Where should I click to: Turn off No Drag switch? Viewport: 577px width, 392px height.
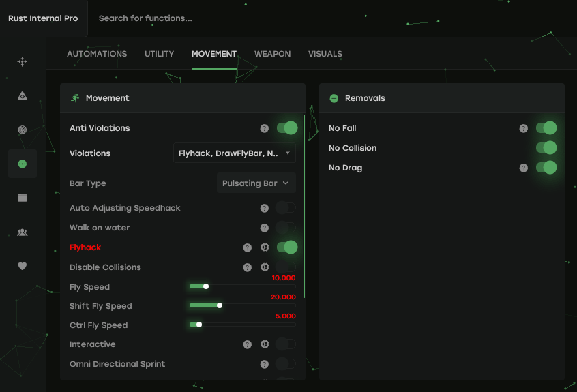[x=546, y=168]
